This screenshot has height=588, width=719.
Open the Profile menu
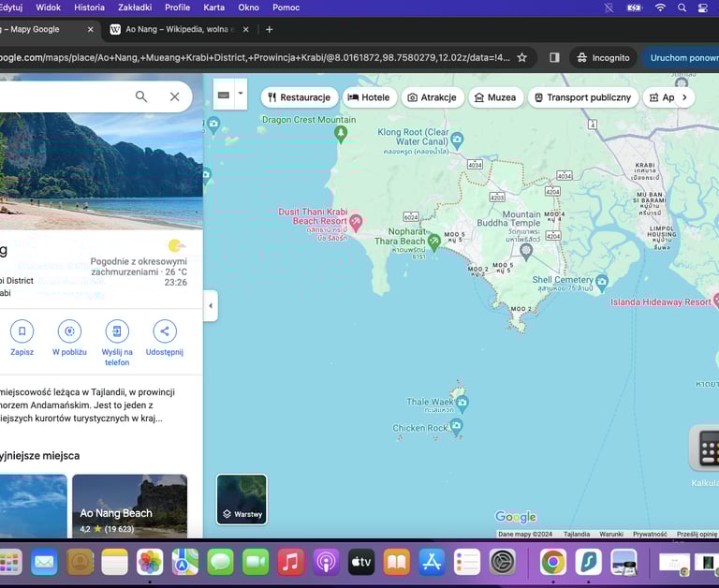tap(178, 7)
